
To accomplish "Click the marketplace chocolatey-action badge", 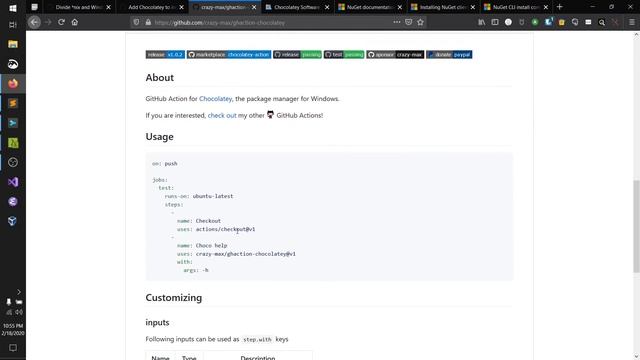I will (x=229, y=54).
